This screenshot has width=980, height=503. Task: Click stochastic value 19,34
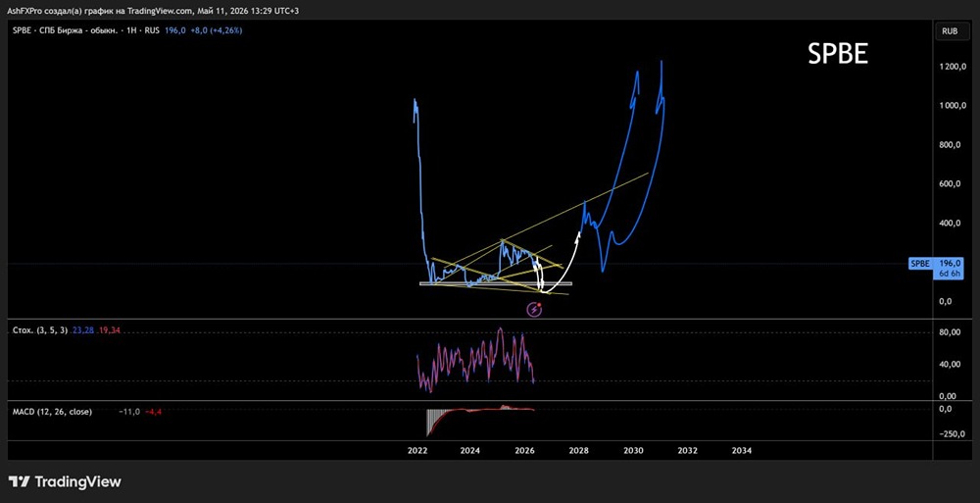[108, 329]
